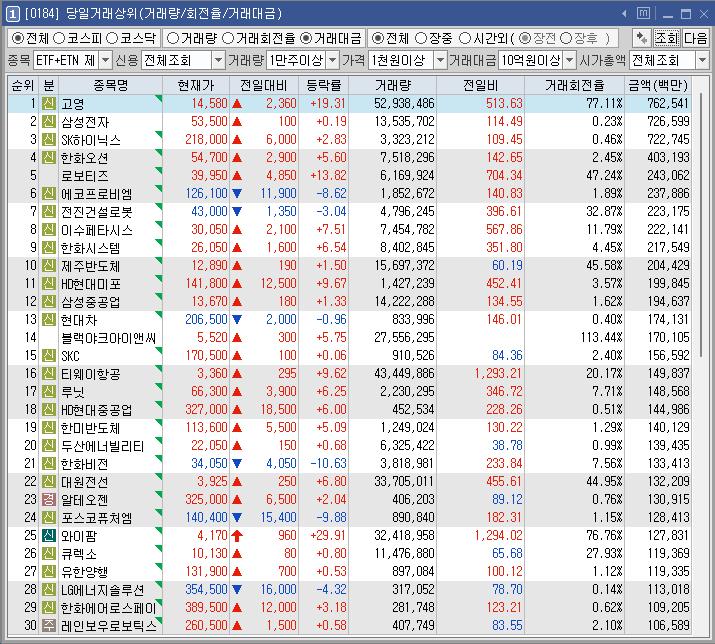Viewport: 715px width, 644px height.
Task: Open the 시가총액 전체조회 dropdown
Action: pyautogui.click(x=702, y=60)
